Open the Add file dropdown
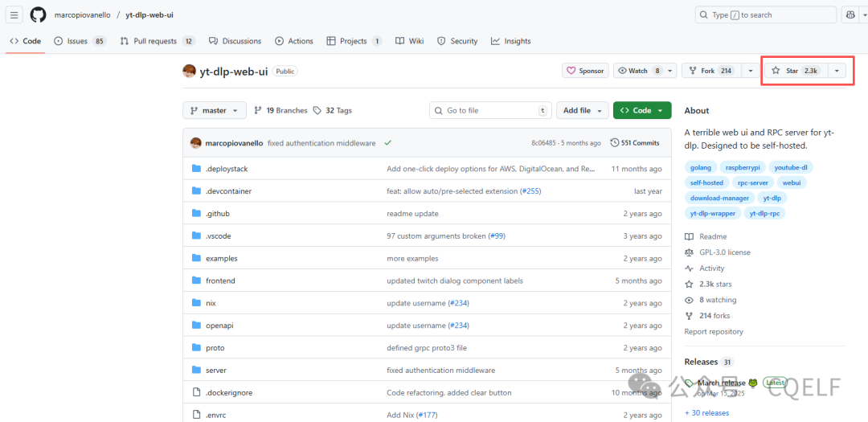Viewport: 868px width, 422px height. [581, 110]
